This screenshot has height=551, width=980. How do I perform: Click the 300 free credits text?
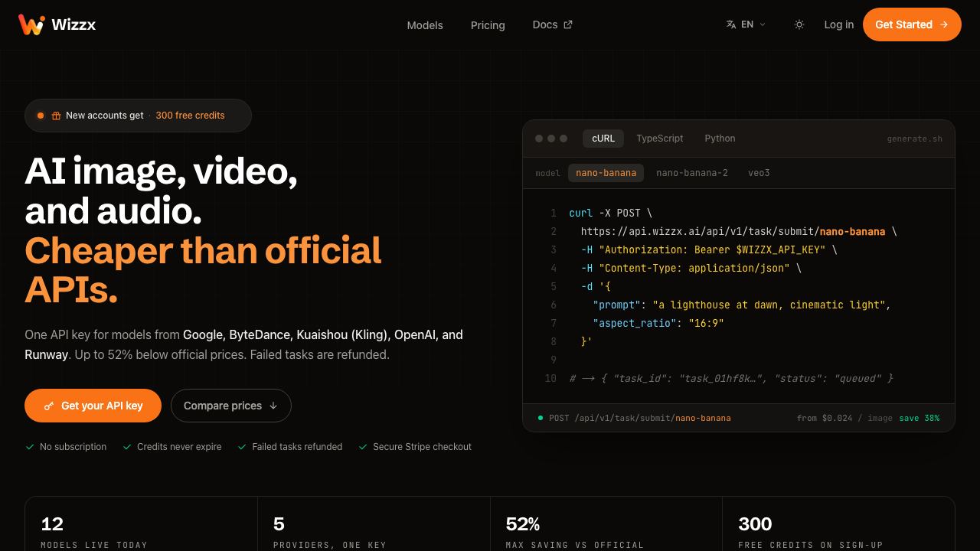click(x=190, y=116)
